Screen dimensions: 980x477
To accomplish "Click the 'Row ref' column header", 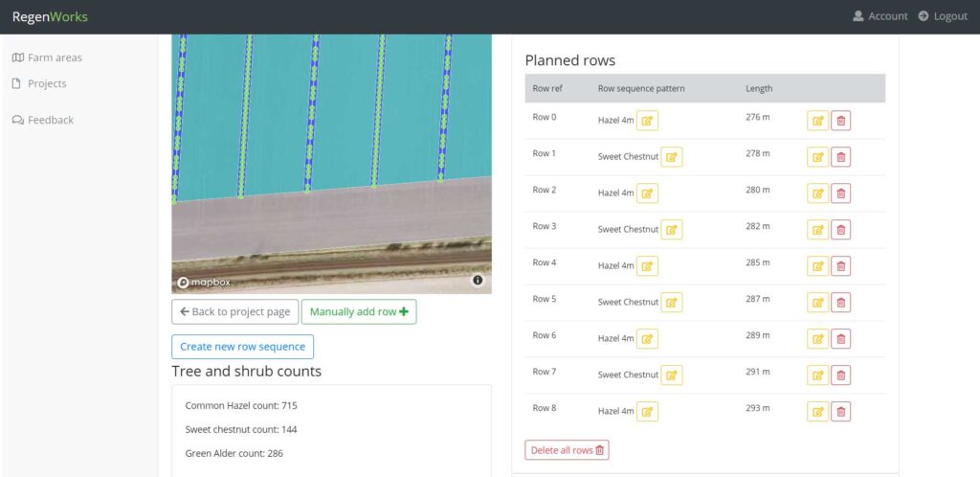I will click(547, 89).
